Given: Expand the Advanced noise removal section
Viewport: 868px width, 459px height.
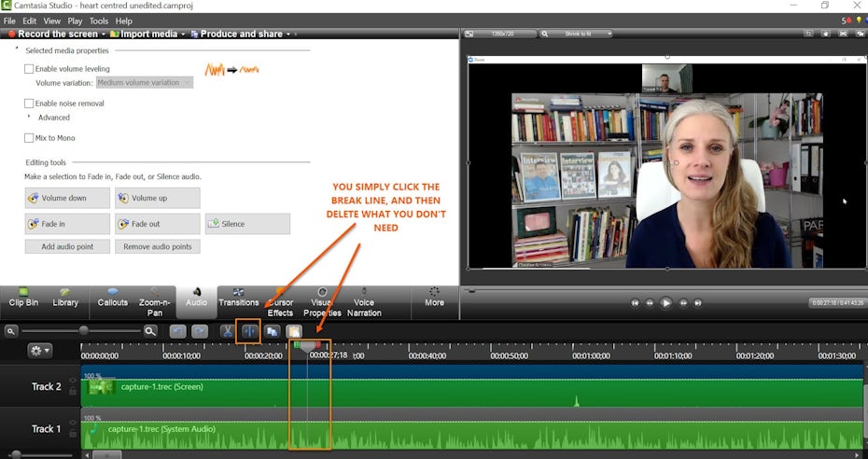Looking at the screenshot, I should click(x=29, y=118).
